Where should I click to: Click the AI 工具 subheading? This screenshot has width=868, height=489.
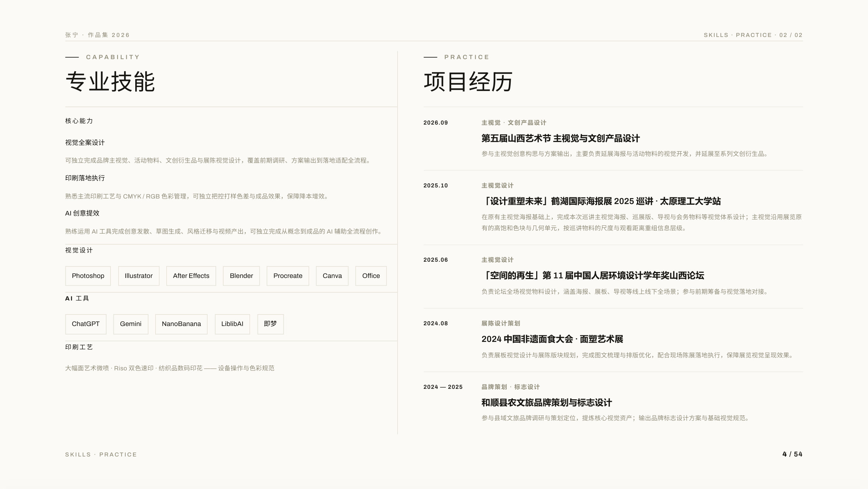(x=77, y=298)
